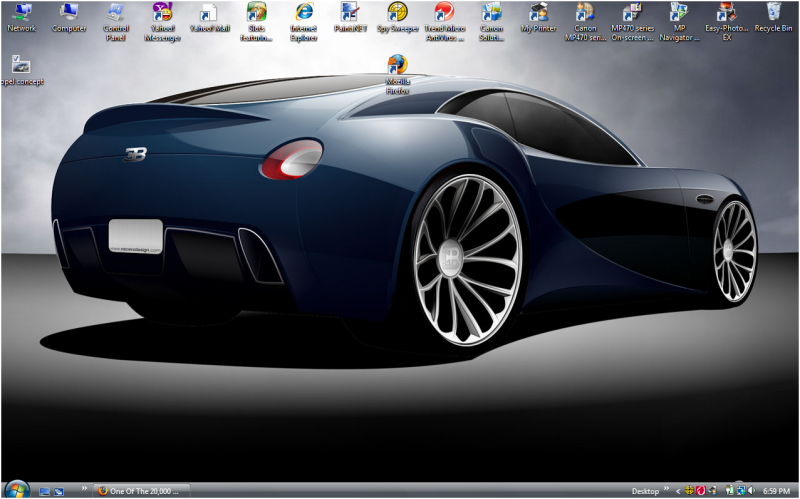Open the Network desktop icon
The width and height of the screenshot is (800, 499).
(21, 14)
